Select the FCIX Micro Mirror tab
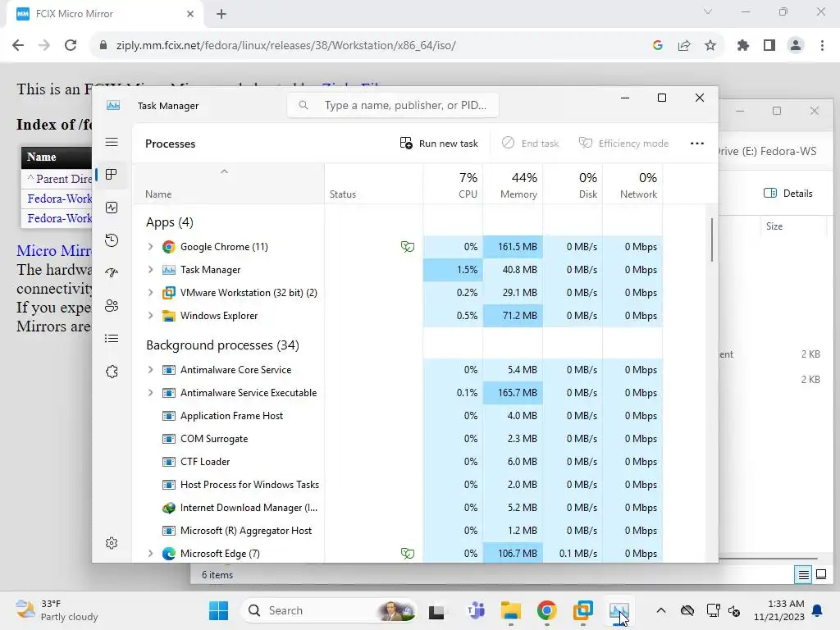The height and width of the screenshot is (630, 840). 104,14
